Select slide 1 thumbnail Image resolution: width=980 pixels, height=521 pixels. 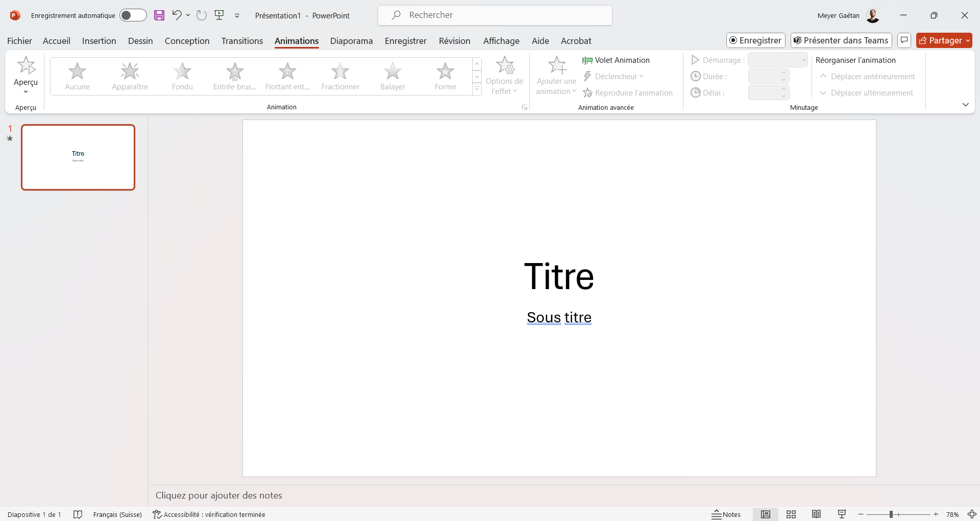tap(78, 157)
